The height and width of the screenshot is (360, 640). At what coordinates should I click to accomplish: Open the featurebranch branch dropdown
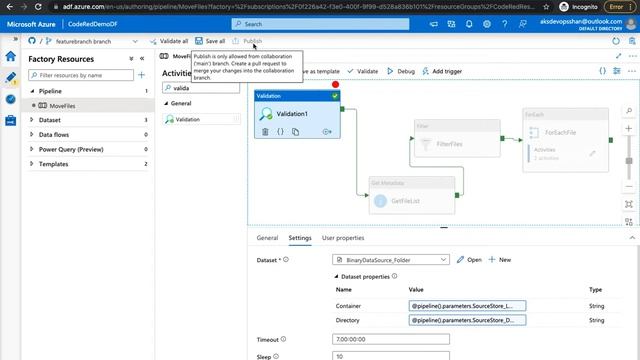click(x=92, y=41)
